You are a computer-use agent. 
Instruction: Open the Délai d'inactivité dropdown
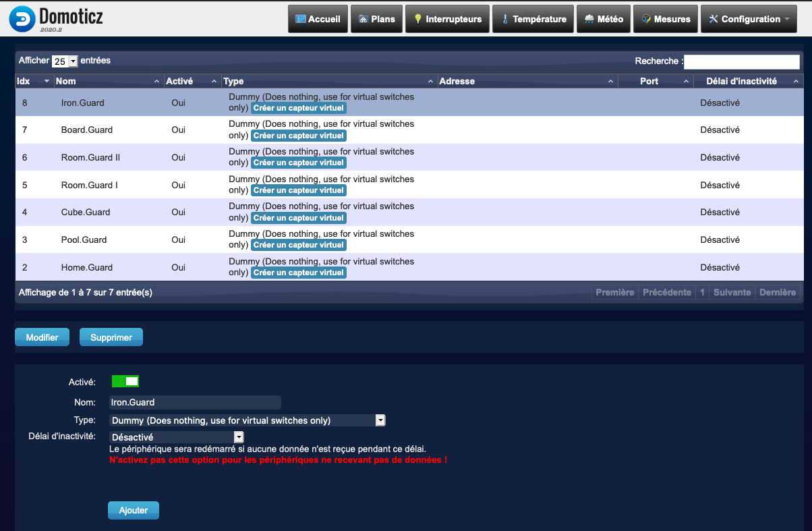tap(238, 437)
